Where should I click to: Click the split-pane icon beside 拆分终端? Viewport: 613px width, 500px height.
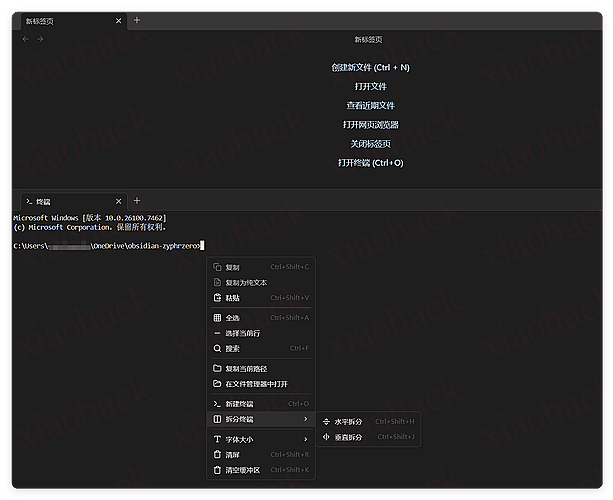click(x=217, y=419)
